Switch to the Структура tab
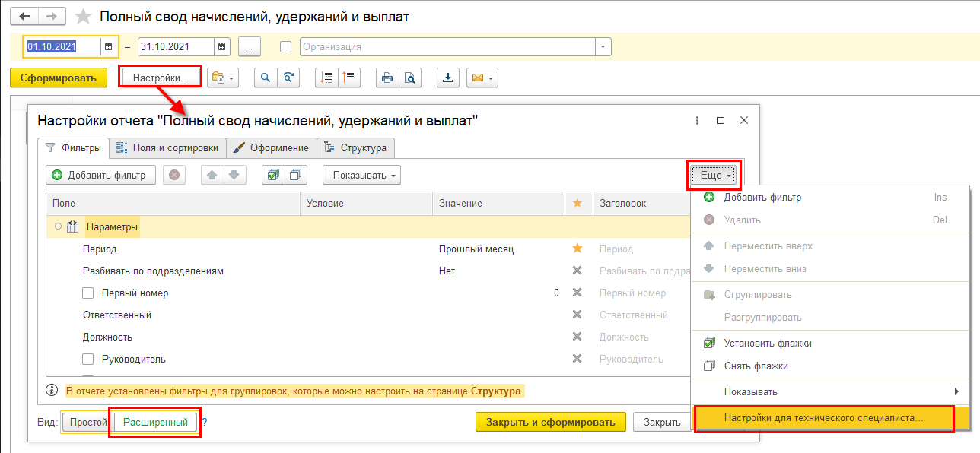Screen dimensions: 980x453 pyautogui.click(x=356, y=147)
